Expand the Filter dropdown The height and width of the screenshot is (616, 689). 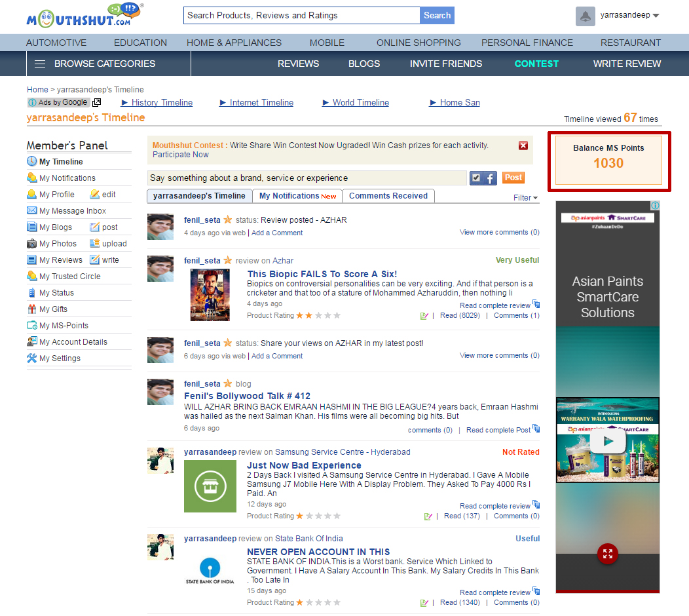[525, 198]
